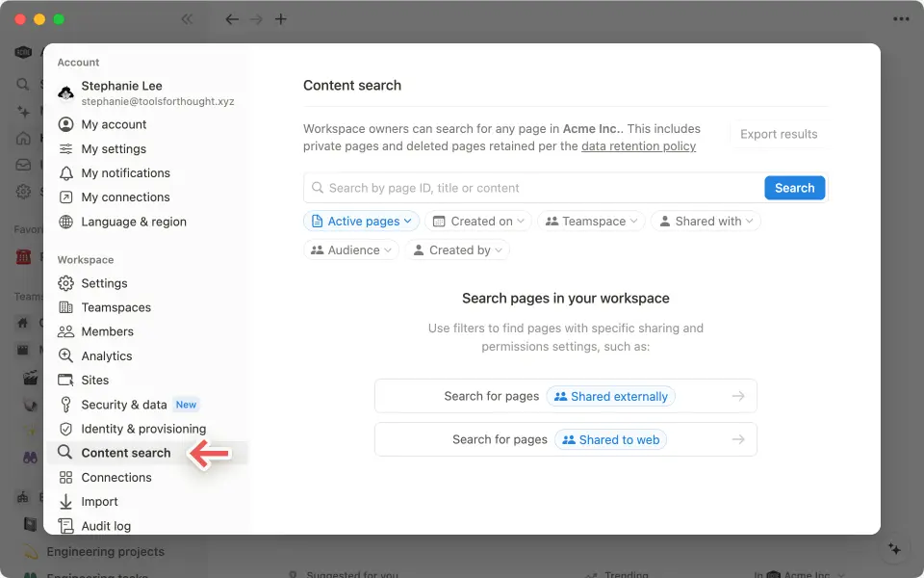This screenshot has height=578, width=924.
Task: Toggle the Teamspace filter
Action: [x=591, y=221]
